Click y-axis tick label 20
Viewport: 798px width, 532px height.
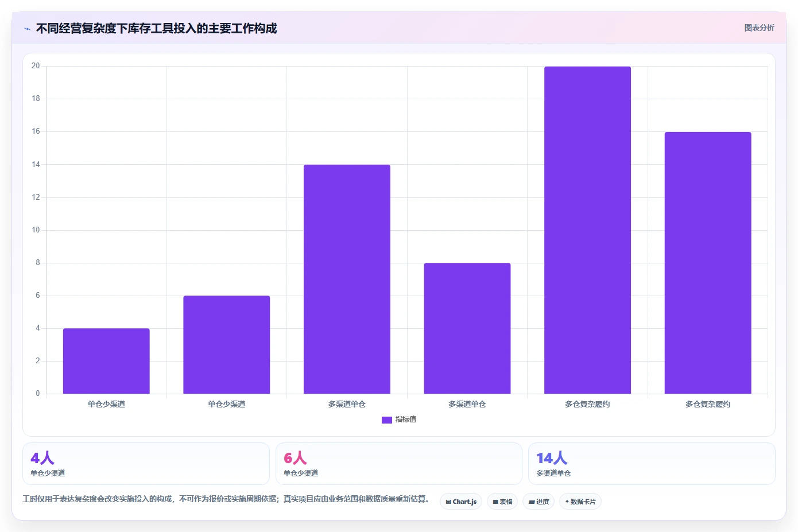click(x=36, y=66)
